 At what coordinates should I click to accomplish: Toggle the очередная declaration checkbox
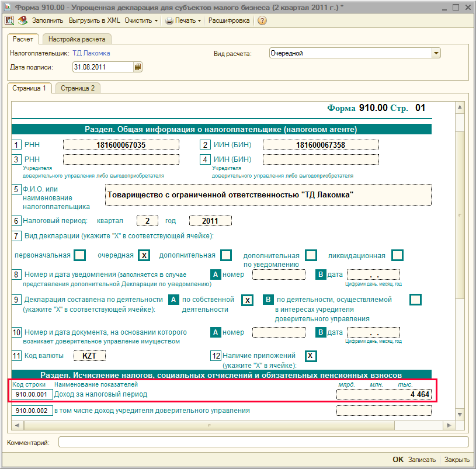pyautogui.click(x=144, y=255)
